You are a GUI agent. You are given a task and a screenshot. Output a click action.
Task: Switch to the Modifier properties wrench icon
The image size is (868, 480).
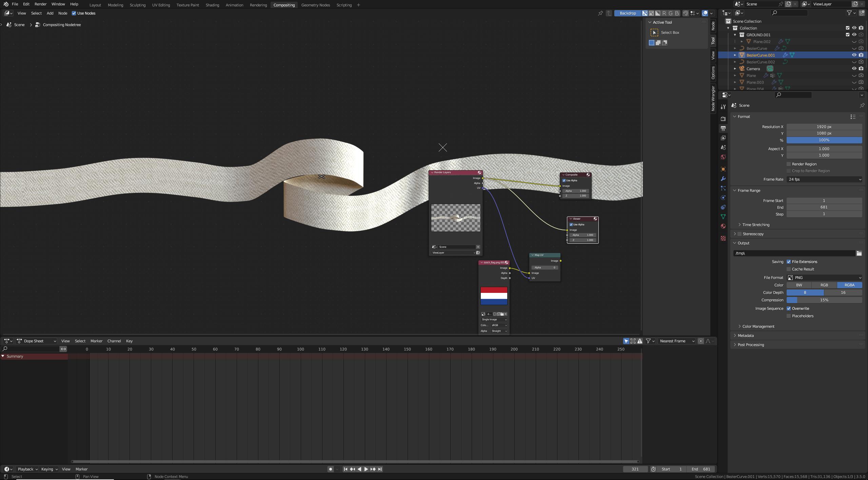point(723,179)
